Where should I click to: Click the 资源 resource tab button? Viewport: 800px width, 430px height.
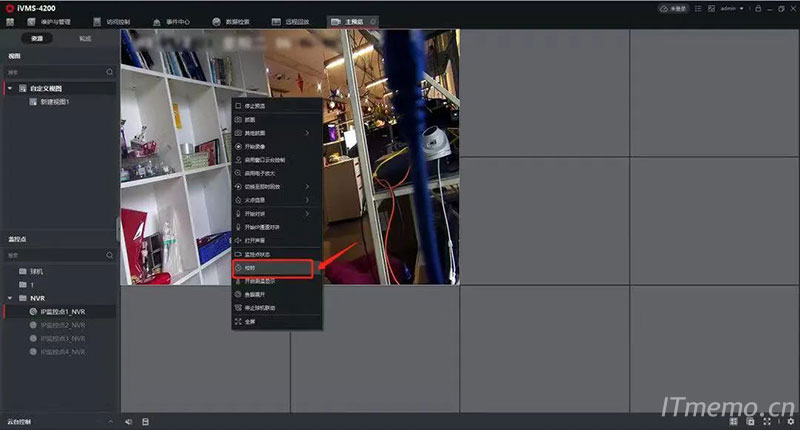[37, 38]
